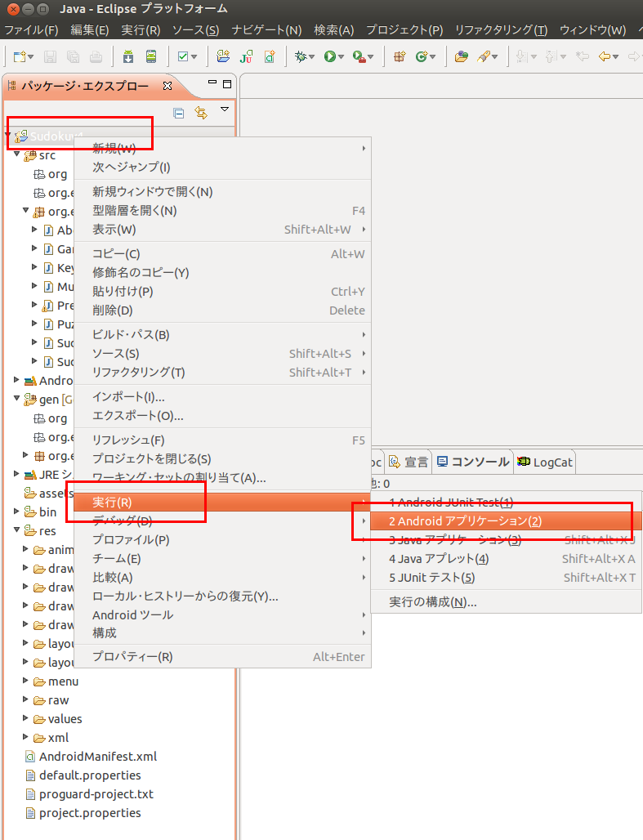This screenshot has height=840, width=643.
Task: Expand the bin folder tree node
Action: point(16,511)
